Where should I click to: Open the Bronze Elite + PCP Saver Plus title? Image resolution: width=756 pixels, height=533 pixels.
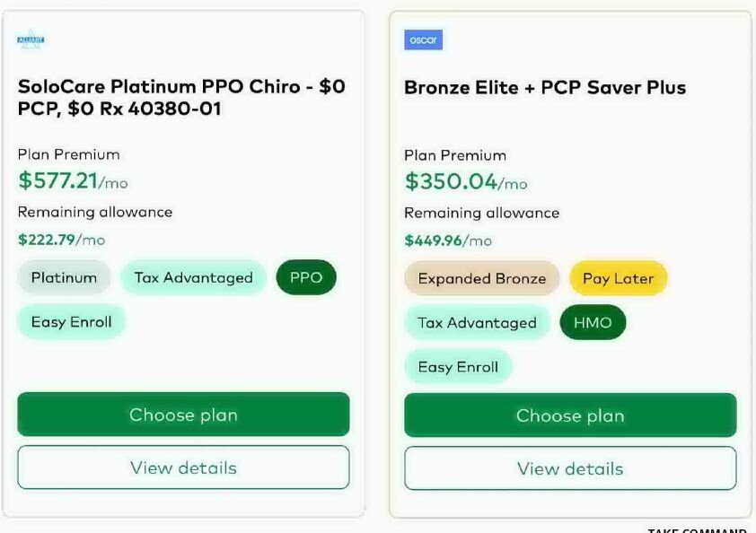(x=545, y=88)
